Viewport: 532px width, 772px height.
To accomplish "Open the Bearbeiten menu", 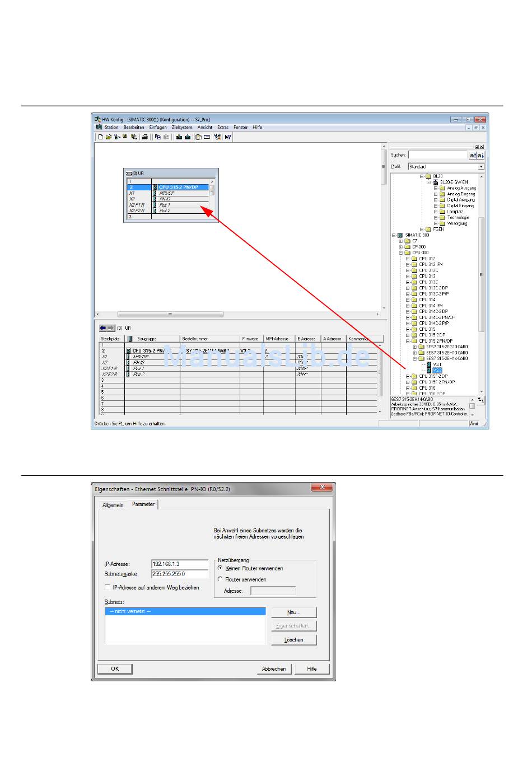I will pos(134,127).
